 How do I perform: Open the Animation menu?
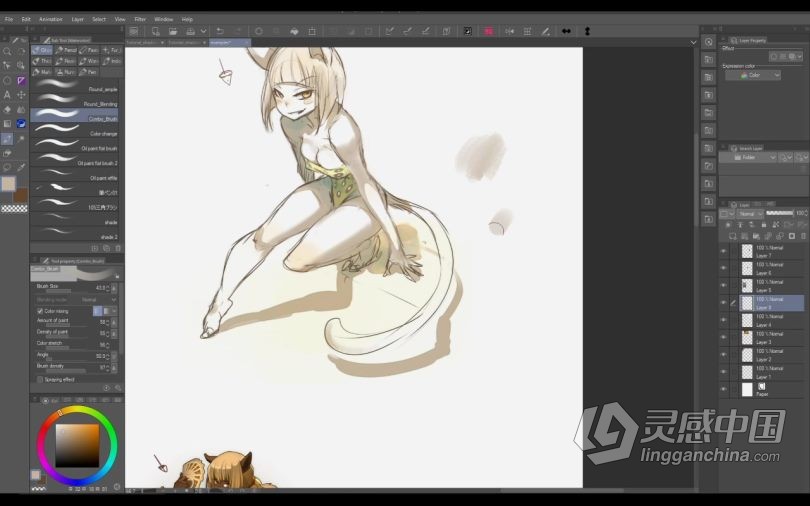(x=51, y=19)
